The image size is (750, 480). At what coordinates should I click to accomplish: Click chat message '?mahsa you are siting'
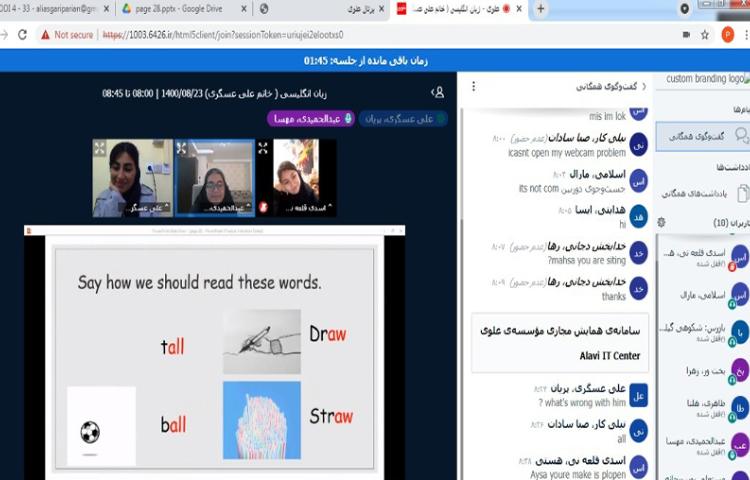[586, 261]
